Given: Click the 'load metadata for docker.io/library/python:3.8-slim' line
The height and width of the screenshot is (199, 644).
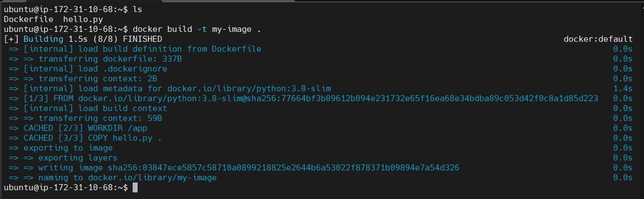Looking at the screenshot, I should 177,89.
